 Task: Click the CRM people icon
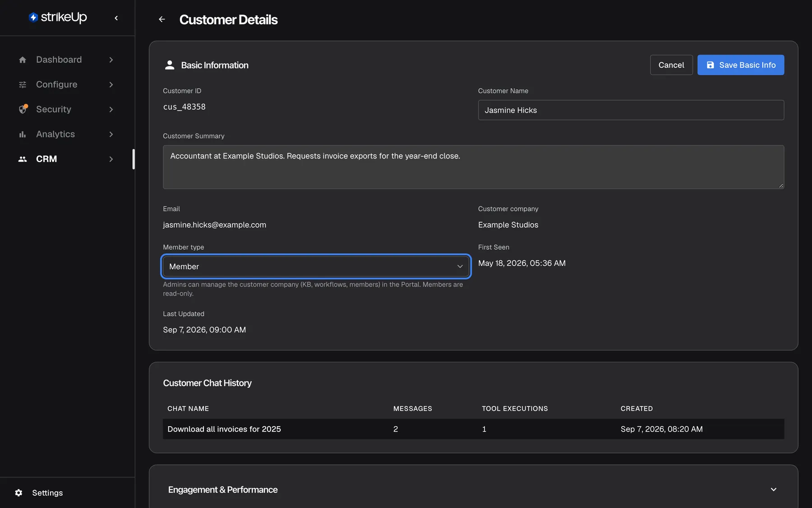[x=23, y=159]
